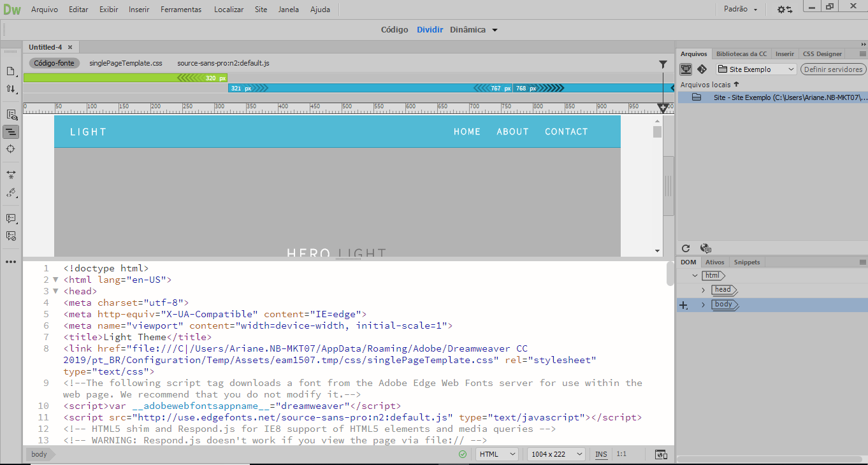The height and width of the screenshot is (465, 868).
Task: Switch to Dinâmica live view
Action: [468, 30]
